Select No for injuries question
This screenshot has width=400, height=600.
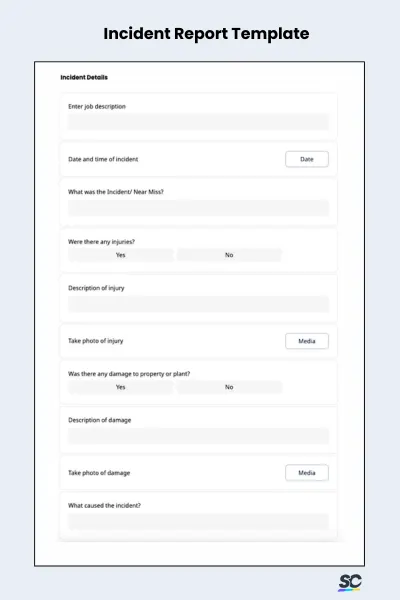229,255
